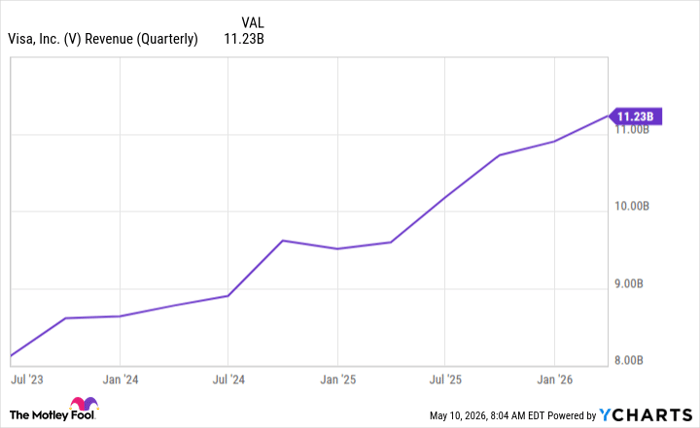Click the Jan '26 x-axis label
This screenshot has height=428, width=700.
coord(554,379)
